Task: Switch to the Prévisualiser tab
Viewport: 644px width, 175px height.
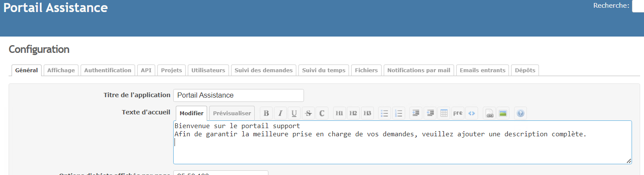Action: (232, 113)
